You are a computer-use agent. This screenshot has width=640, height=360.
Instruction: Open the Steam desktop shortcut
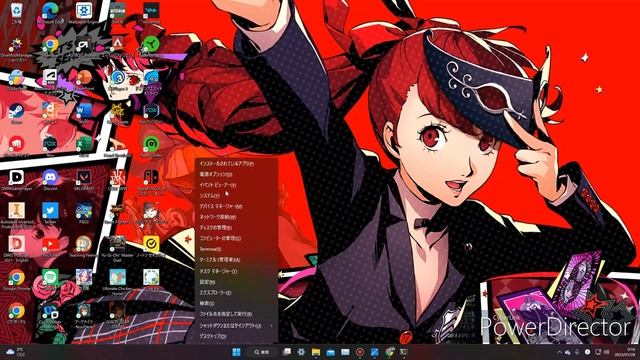16,113
